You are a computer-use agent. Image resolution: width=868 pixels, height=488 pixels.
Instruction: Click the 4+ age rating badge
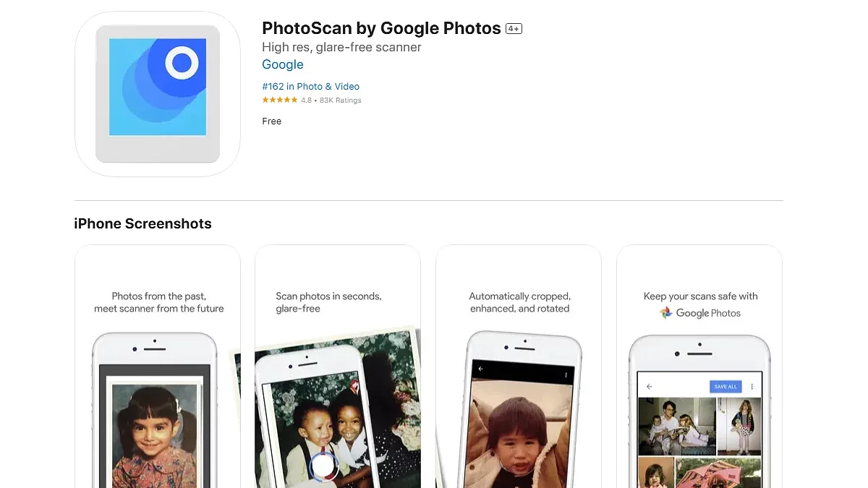pyautogui.click(x=514, y=29)
